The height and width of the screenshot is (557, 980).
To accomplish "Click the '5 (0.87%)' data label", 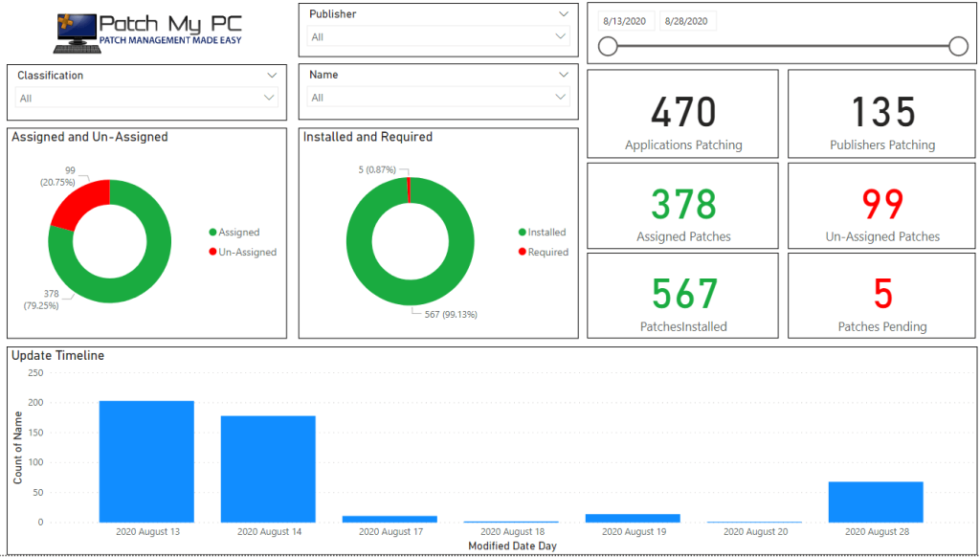I will coord(377,169).
